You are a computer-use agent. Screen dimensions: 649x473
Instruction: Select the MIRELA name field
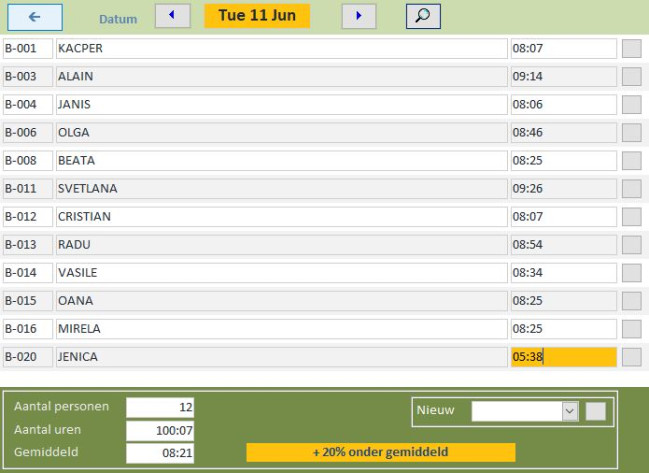pos(281,329)
